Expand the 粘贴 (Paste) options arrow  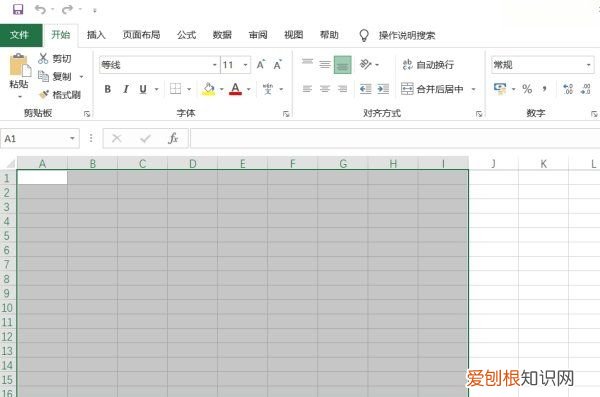pyautogui.click(x=20, y=96)
